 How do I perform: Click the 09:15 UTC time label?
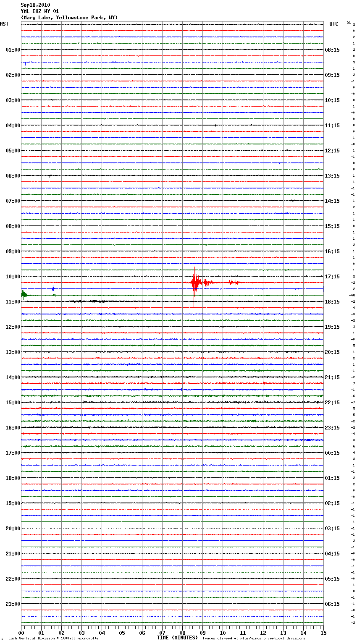332,75
